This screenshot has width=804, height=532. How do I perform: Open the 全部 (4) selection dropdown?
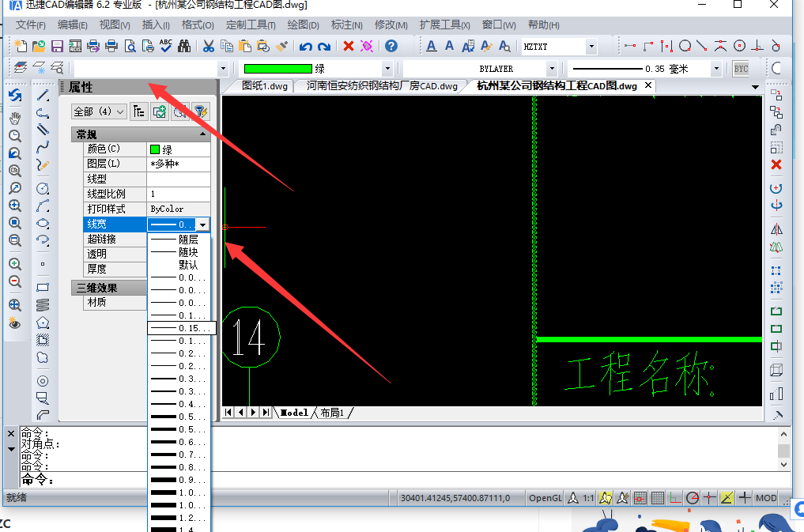[x=100, y=111]
